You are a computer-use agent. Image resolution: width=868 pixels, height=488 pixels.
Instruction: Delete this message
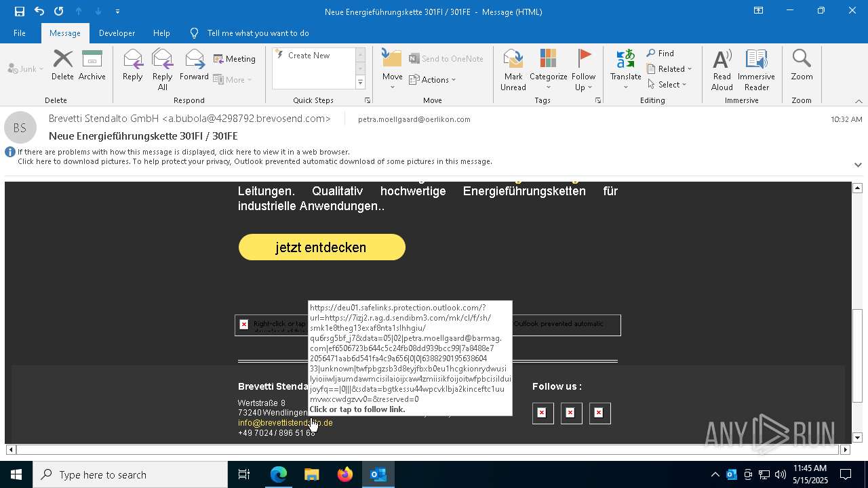(x=62, y=66)
